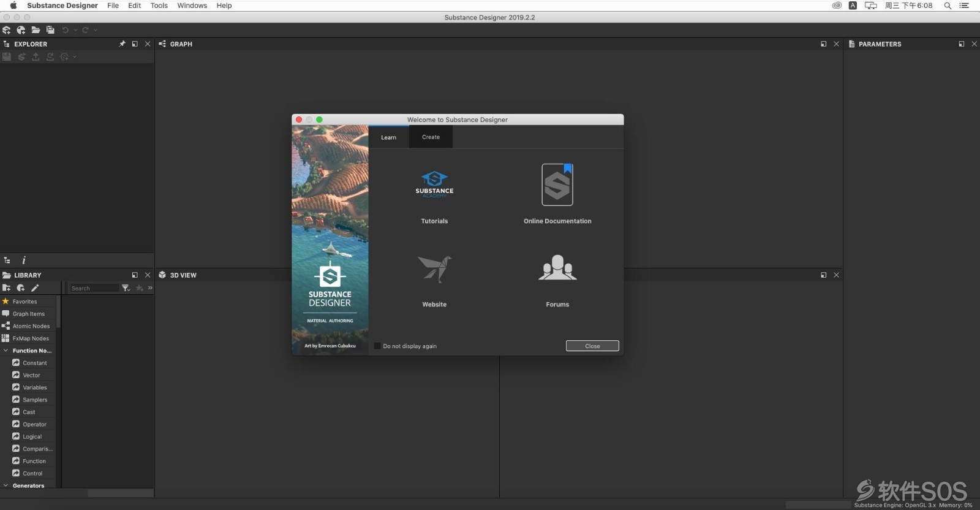980x510 pixels.
Task: Click the Library category list vertical scrollbar
Action: 59,311
